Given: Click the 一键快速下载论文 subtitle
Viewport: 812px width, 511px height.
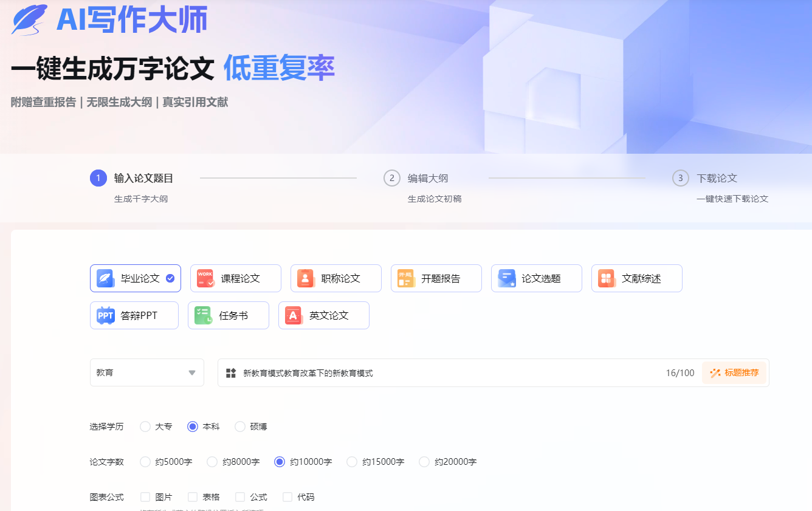Looking at the screenshot, I should (x=732, y=199).
